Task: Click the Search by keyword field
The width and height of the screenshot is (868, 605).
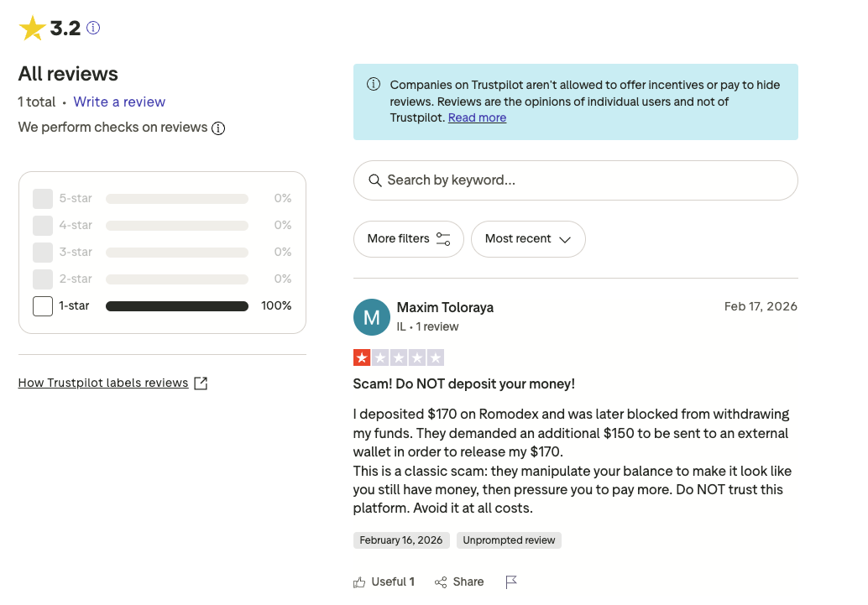Action: [x=575, y=180]
